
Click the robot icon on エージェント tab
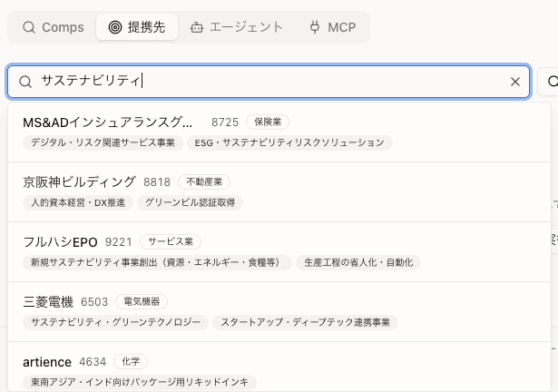coord(197,27)
